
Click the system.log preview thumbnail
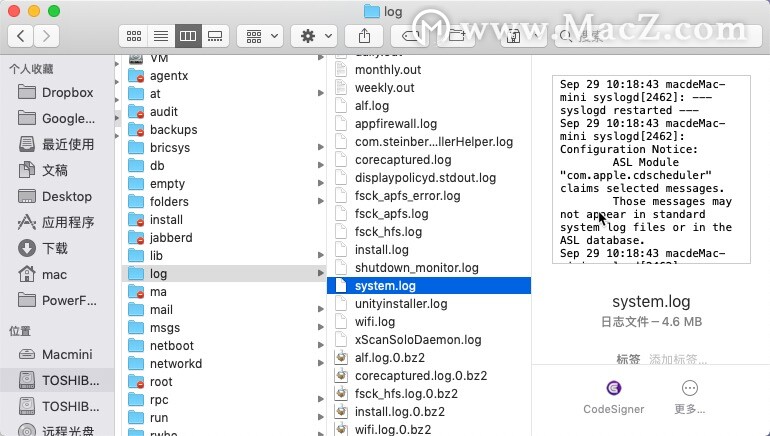(651, 169)
